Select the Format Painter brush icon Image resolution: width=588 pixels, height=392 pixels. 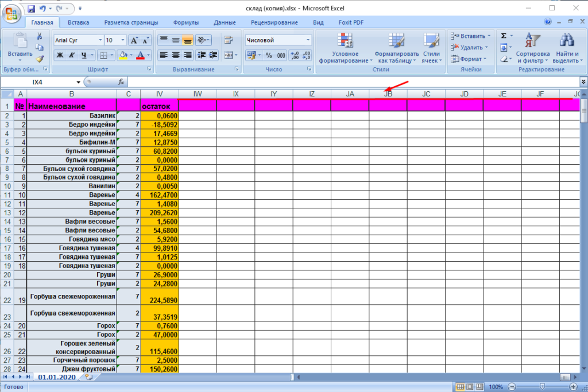pos(40,59)
